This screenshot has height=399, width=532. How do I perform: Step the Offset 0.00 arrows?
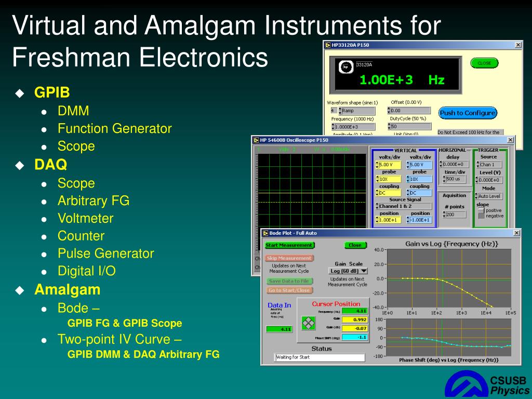pos(389,111)
